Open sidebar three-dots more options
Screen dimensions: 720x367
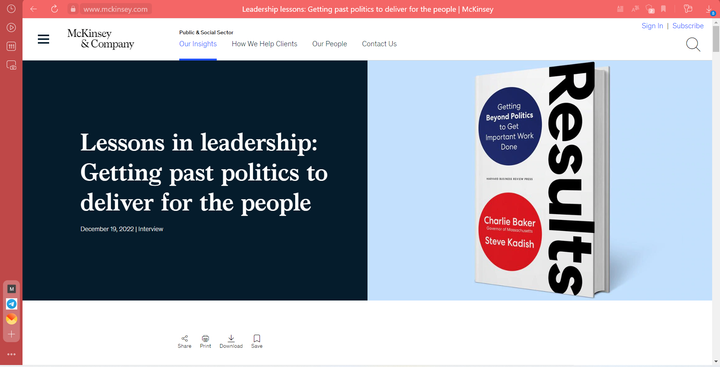coord(11,354)
